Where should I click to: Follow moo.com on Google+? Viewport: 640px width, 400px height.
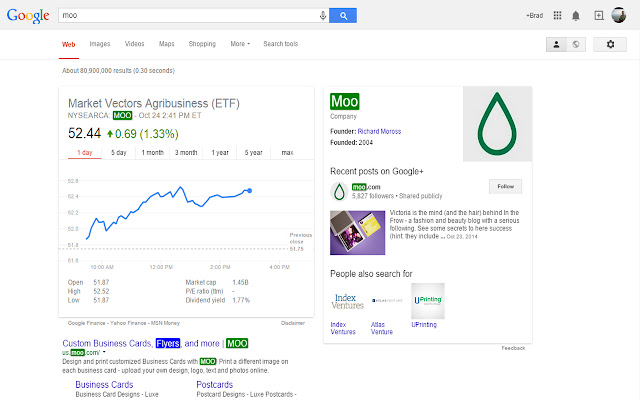tap(505, 187)
